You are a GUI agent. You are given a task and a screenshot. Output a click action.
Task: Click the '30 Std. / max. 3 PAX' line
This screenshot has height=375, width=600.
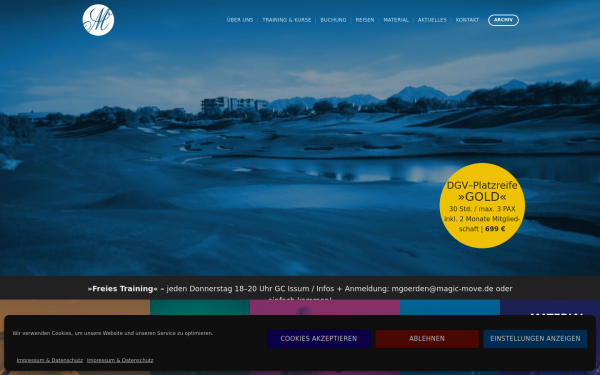482,209
